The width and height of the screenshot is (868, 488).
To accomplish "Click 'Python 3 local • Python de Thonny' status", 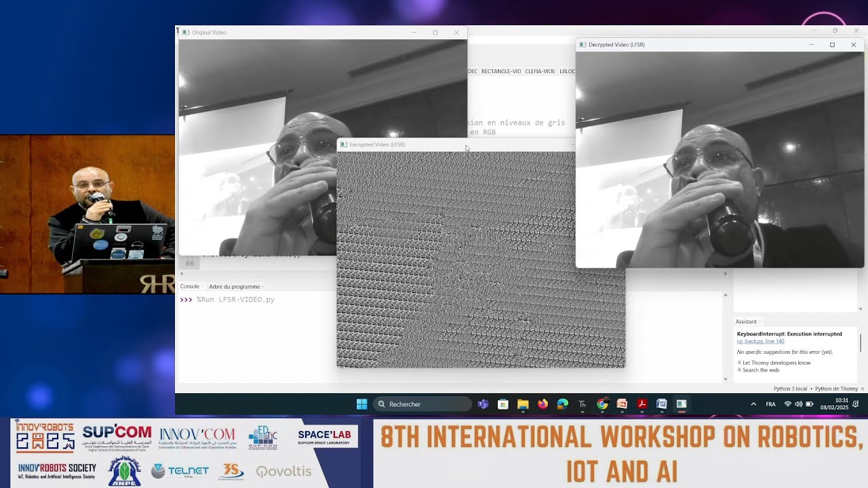I will [816, 389].
